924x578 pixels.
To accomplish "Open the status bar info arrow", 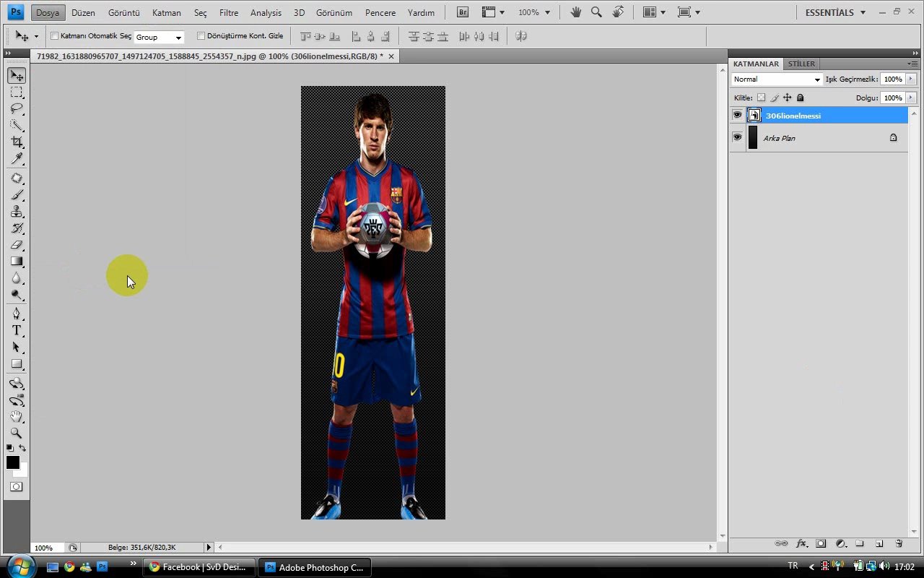I will [x=209, y=548].
